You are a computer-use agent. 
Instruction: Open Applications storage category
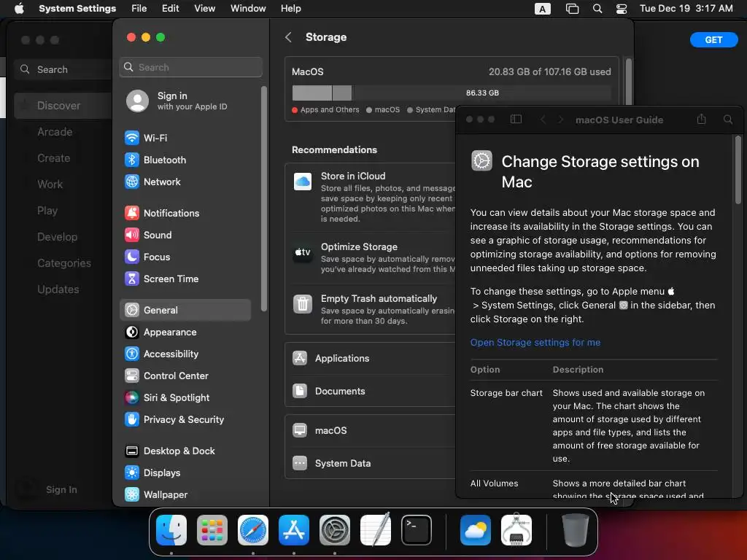point(370,359)
